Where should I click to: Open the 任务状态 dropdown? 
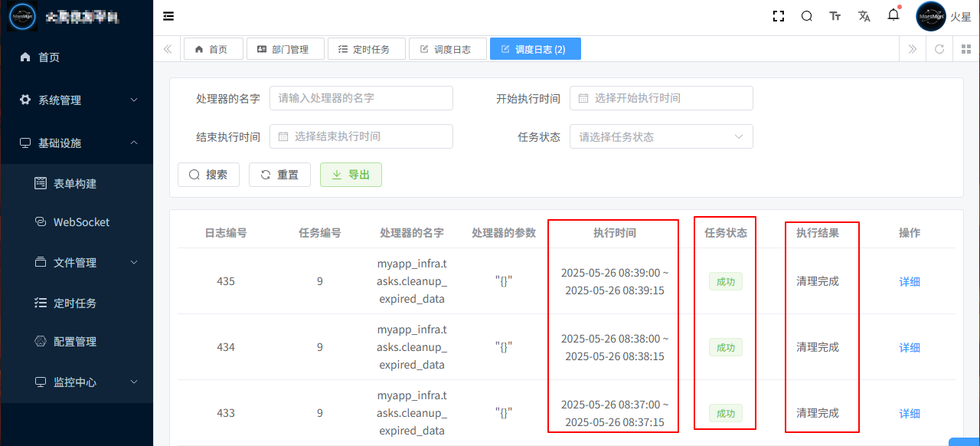pos(661,136)
